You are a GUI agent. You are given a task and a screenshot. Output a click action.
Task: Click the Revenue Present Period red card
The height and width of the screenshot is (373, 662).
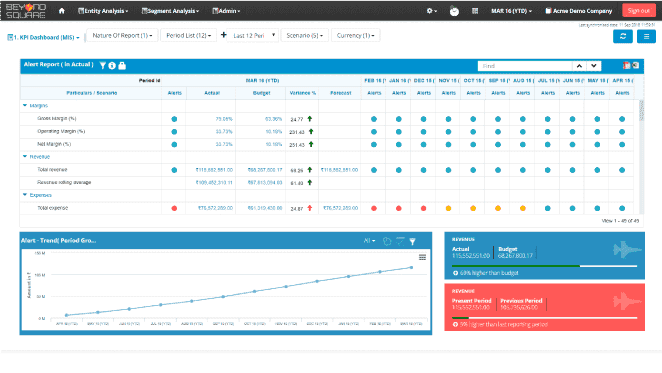(x=544, y=307)
